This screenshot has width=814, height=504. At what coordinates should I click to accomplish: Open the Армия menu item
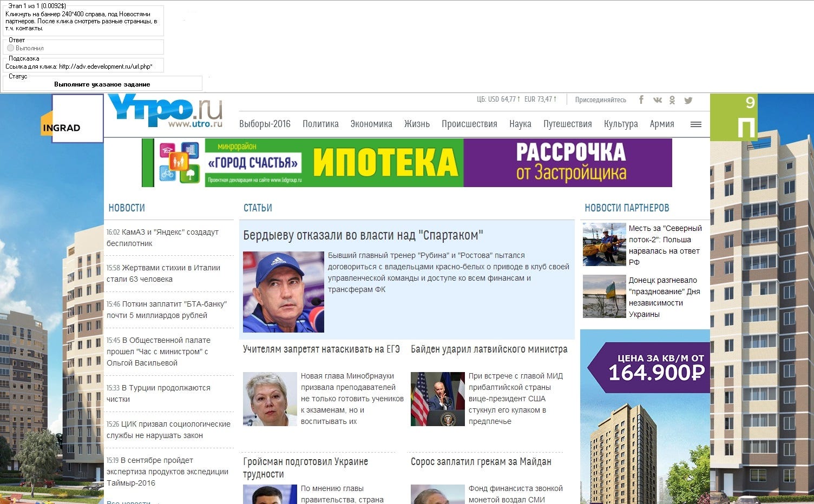point(662,124)
